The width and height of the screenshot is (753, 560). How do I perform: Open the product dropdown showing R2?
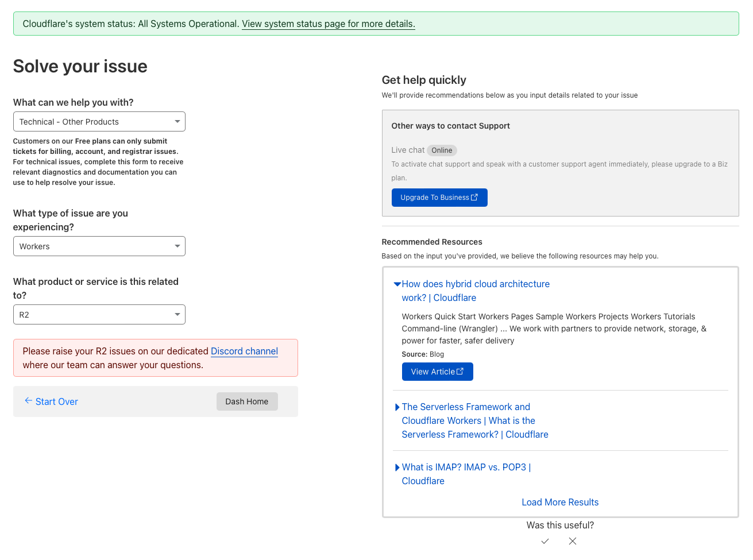[99, 314]
